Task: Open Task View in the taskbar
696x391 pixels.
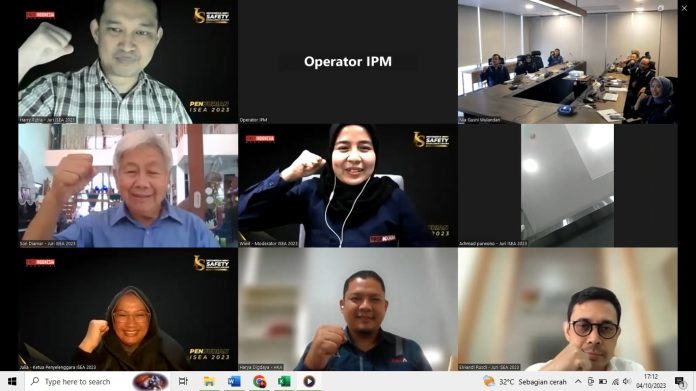Action: [183, 381]
